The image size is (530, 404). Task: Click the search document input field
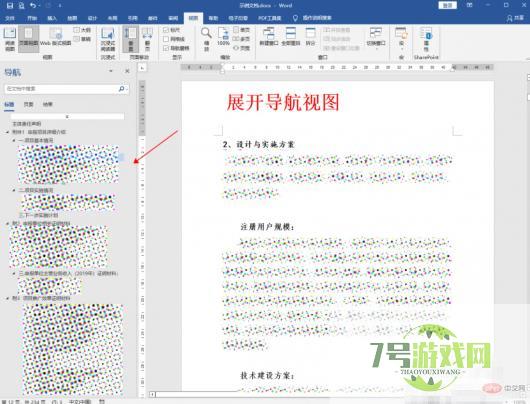[61, 89]
